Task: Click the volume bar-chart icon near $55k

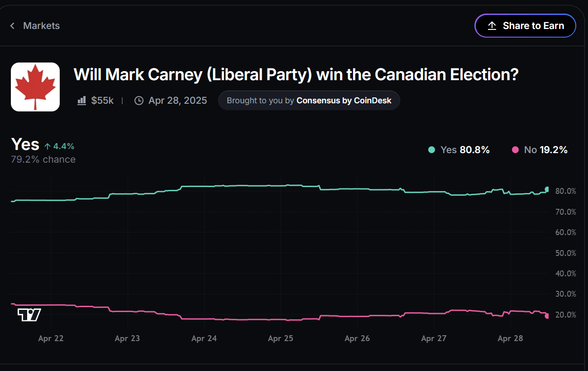Action: 81,100
